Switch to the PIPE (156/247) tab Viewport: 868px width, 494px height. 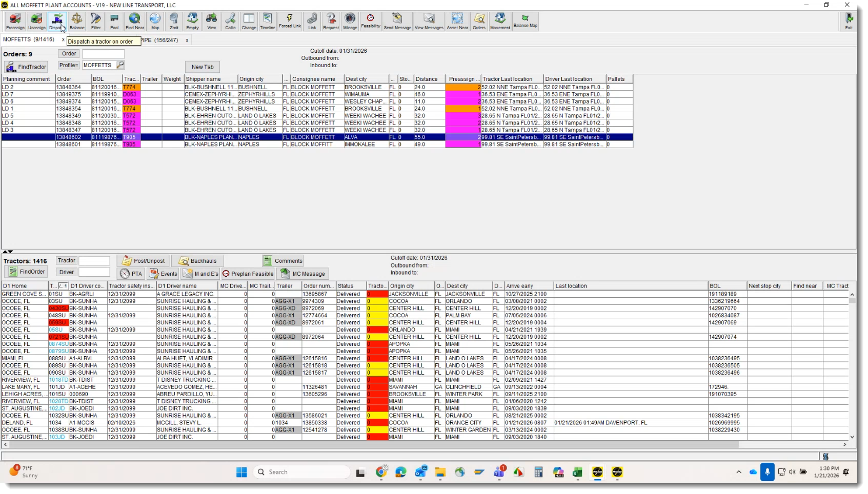click(159, 40)
